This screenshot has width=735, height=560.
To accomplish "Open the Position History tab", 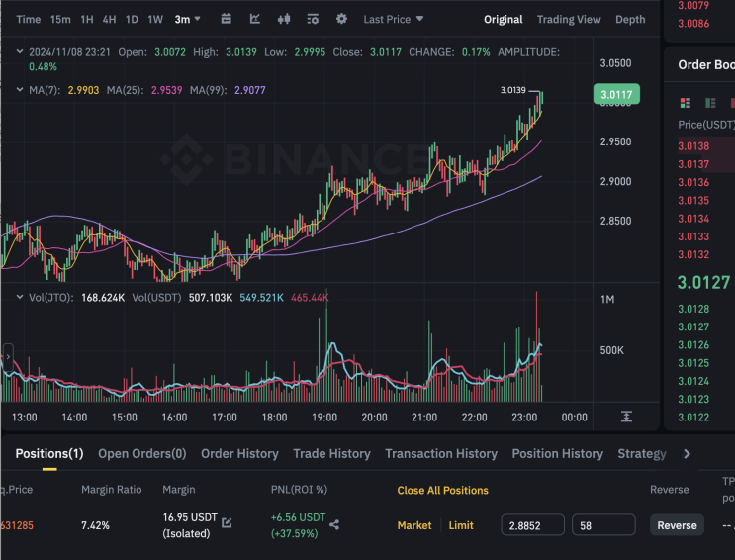I will [557, 453].
